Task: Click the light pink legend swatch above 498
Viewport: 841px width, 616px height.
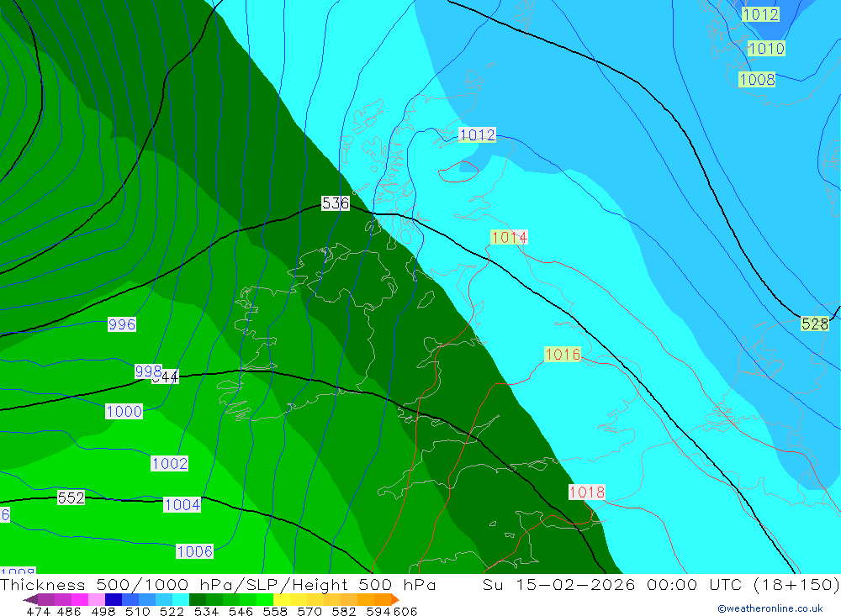Action: point(97,599)
